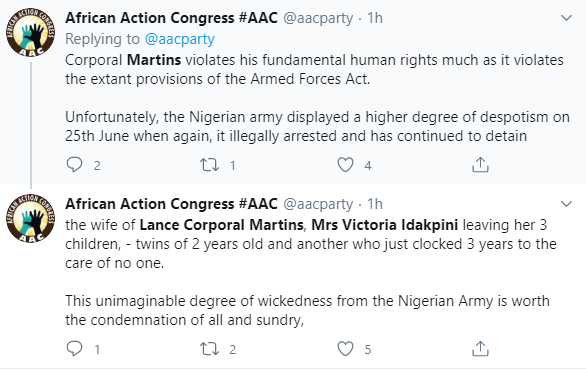Retweet the first tweet with 1 retweet
The image size is (586, 370).
[x=209, y=165]
